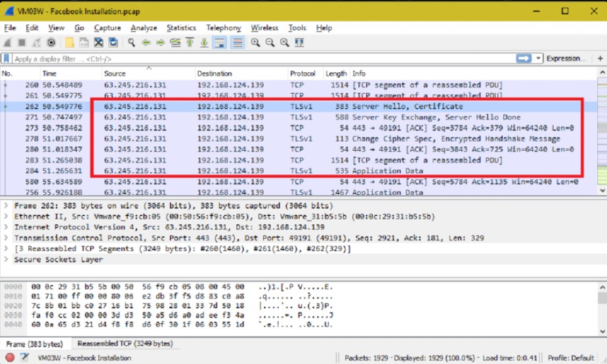Toggle auto-scroll during live capture
The height and width of the screenshot is (364, 607).
coord(220,43)
